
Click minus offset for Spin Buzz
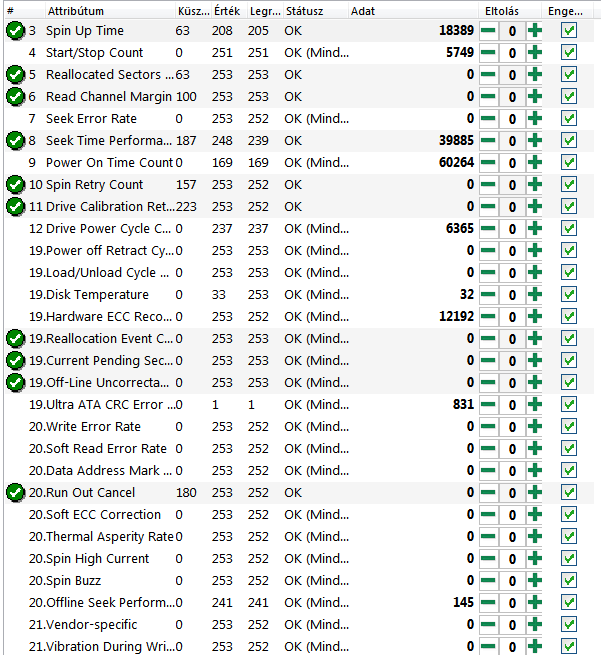coord(488,581)
